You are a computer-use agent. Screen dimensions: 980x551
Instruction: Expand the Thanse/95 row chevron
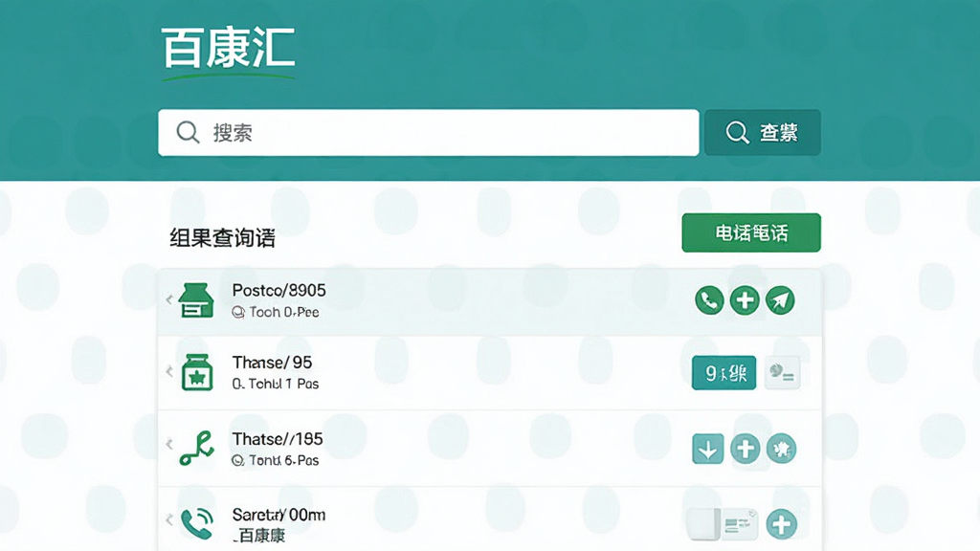coord(168,372)
